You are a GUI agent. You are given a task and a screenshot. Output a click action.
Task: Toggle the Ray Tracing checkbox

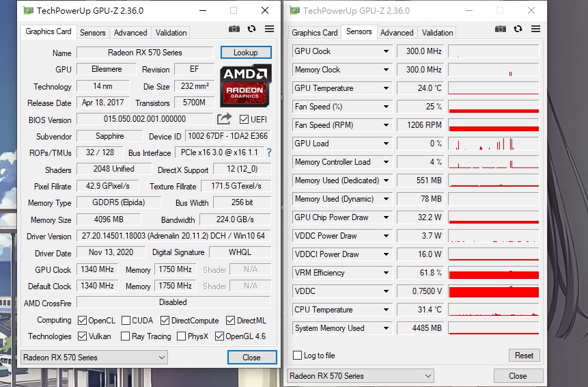click(x=125, y=336)
